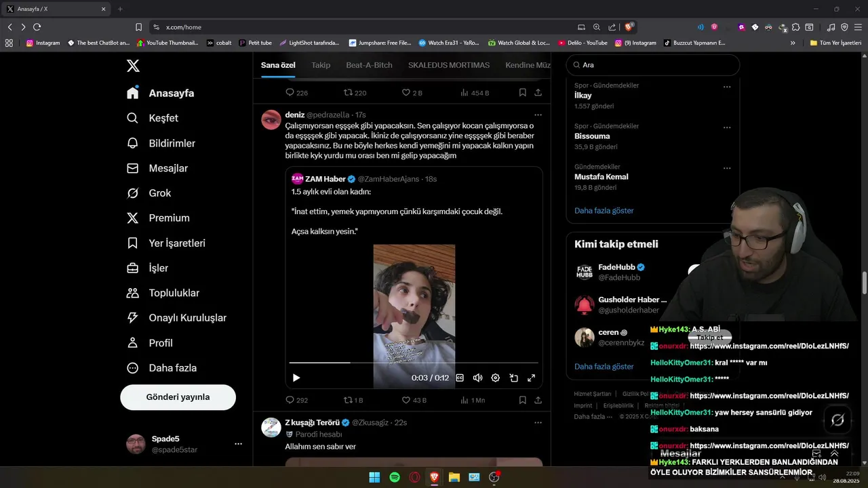Open İşler jobs page
This screenshot has width=868, height=488.
[x=147, y=268]
